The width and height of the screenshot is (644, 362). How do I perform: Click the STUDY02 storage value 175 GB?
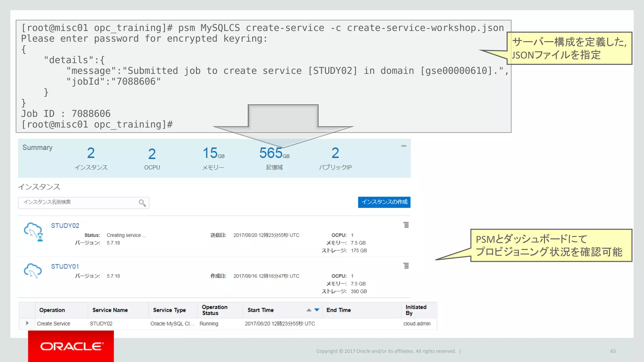point(359,251)
